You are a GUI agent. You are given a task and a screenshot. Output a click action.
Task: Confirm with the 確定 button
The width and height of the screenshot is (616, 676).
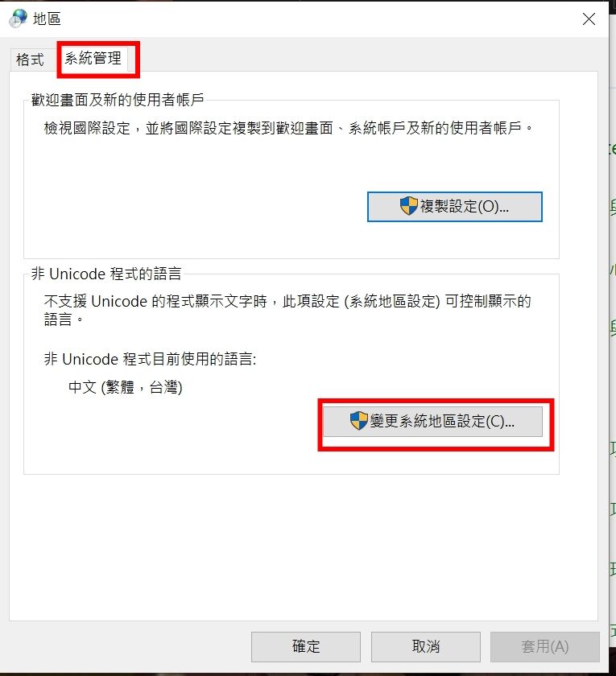pyautogui.click(x=306, y=647)
